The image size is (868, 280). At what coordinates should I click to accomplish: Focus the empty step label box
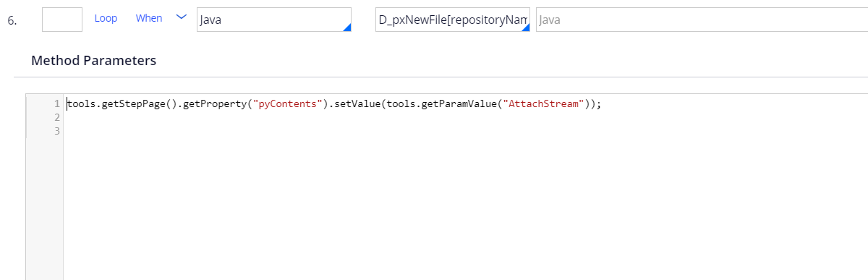point(62,20)
